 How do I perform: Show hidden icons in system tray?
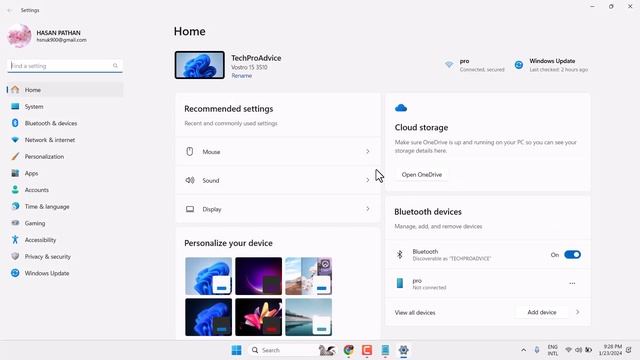pyautogui.click(x=523, y=350)
